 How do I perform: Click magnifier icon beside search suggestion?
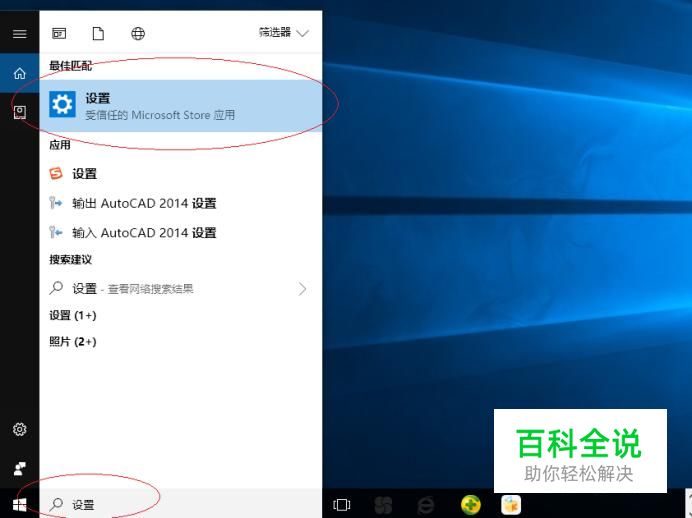click(56, 288)
